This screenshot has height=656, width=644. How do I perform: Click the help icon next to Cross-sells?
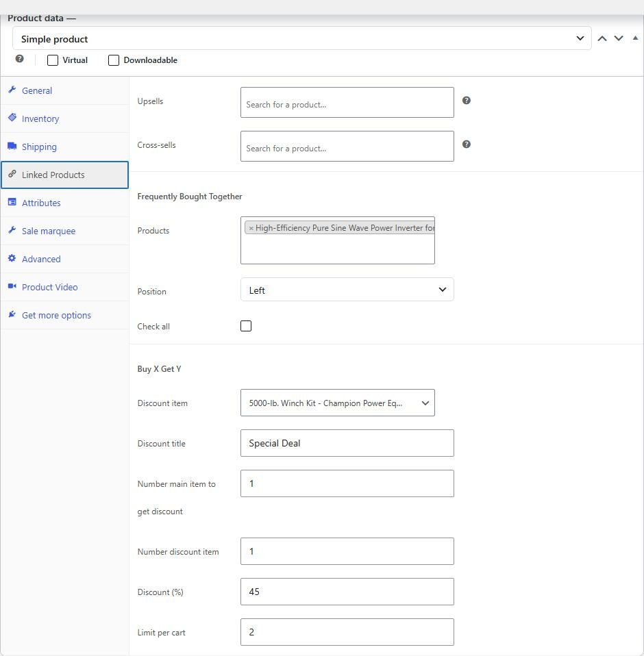click(466, 144)
